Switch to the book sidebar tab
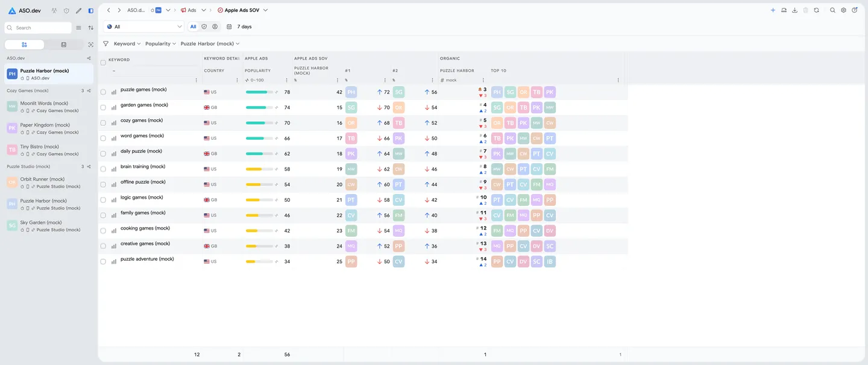 64,45
